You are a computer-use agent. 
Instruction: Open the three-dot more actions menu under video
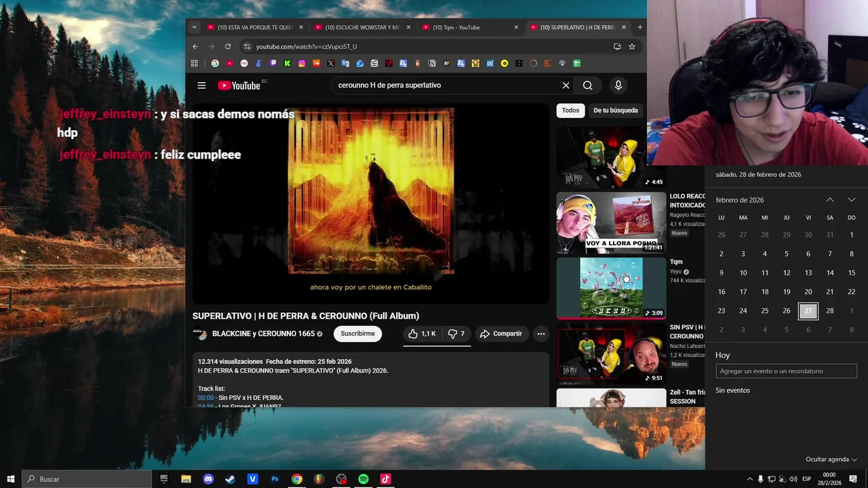click(x=540, y=333)
